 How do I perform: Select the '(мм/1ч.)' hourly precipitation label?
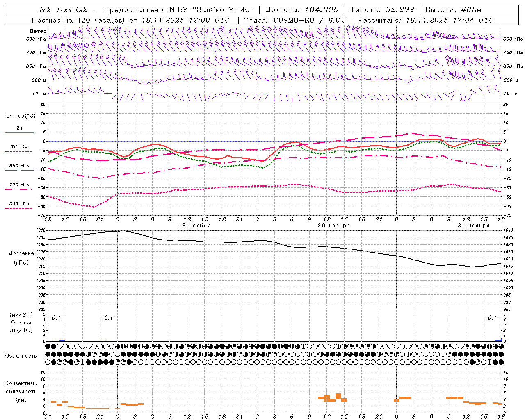21,330
